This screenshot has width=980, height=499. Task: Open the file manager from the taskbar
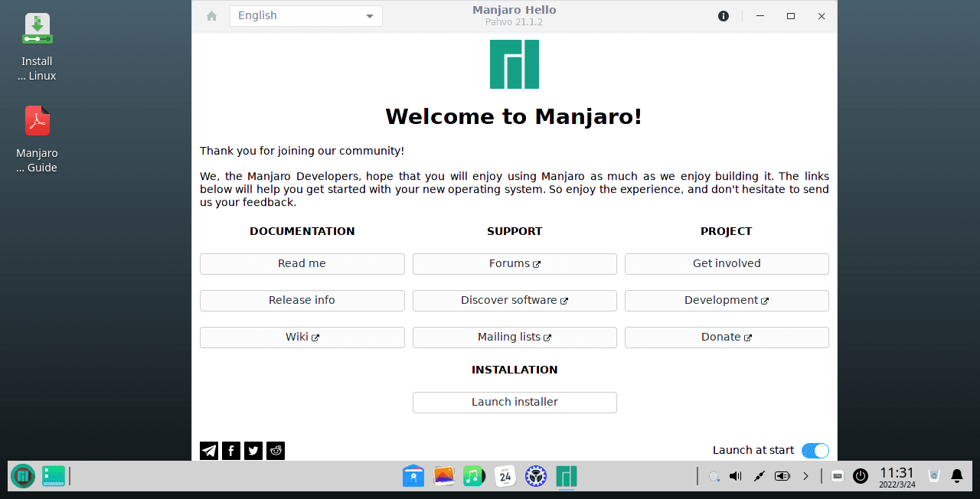click(x=413, y=476)
